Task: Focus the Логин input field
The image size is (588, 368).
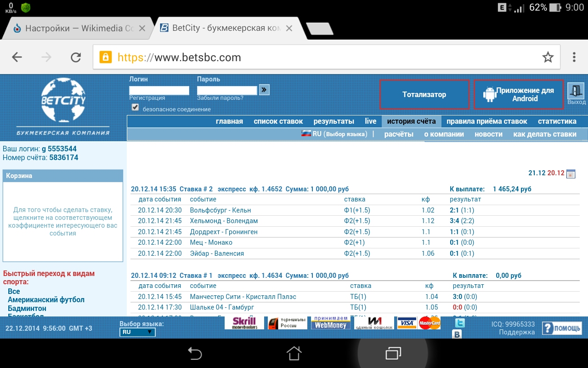Action: click(159, 90)
